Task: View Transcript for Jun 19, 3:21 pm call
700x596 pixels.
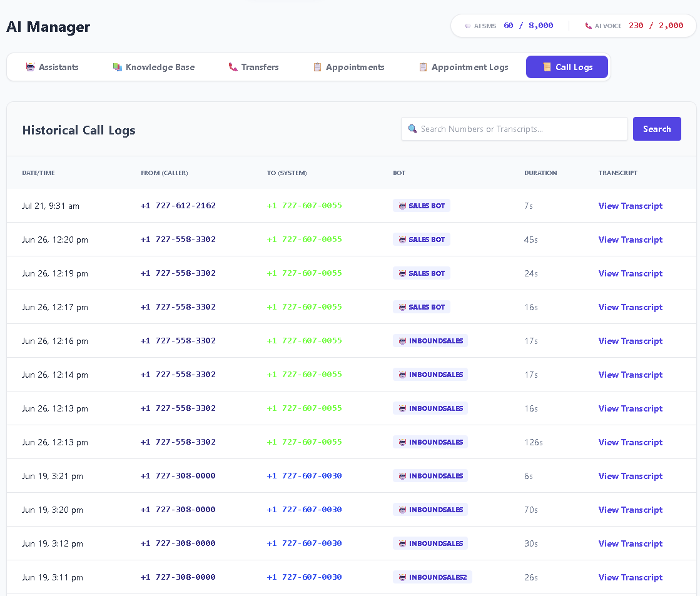Action: point(631,476)
